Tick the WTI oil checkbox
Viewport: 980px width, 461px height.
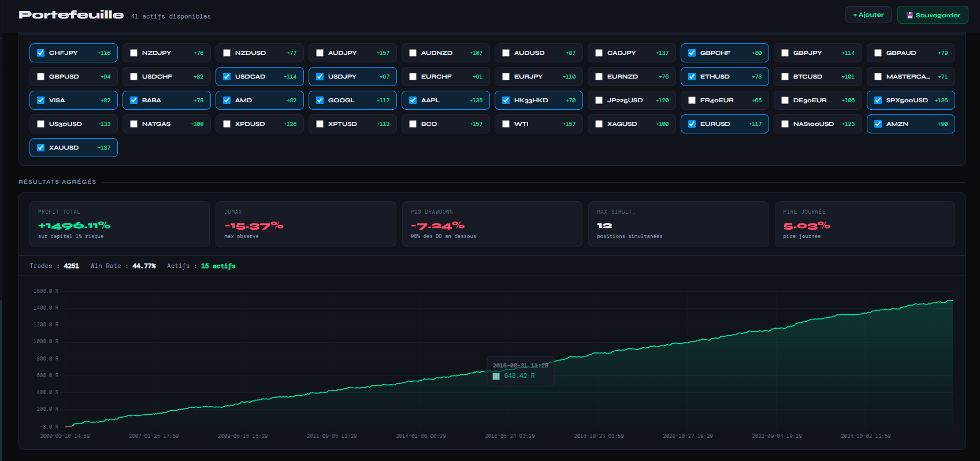pyautogui.click(x=506, y=124)
